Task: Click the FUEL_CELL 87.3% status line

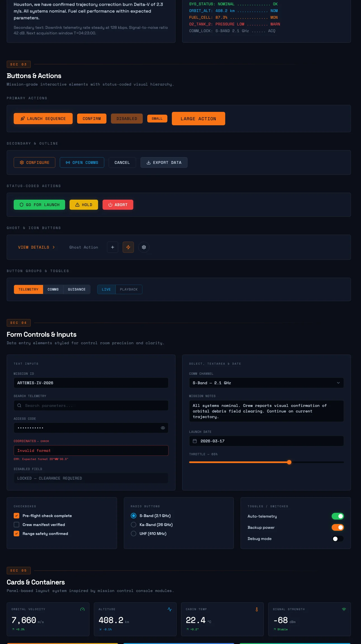Action: click(x=233, y=17)
